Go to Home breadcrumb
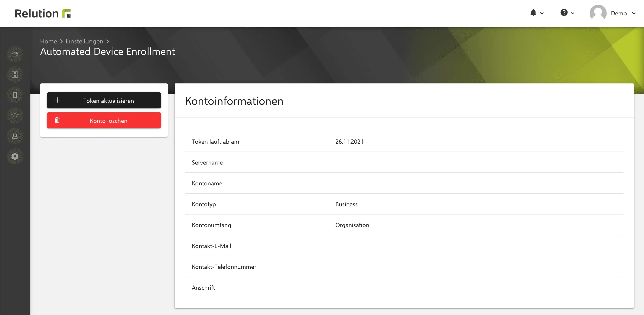 49,41
